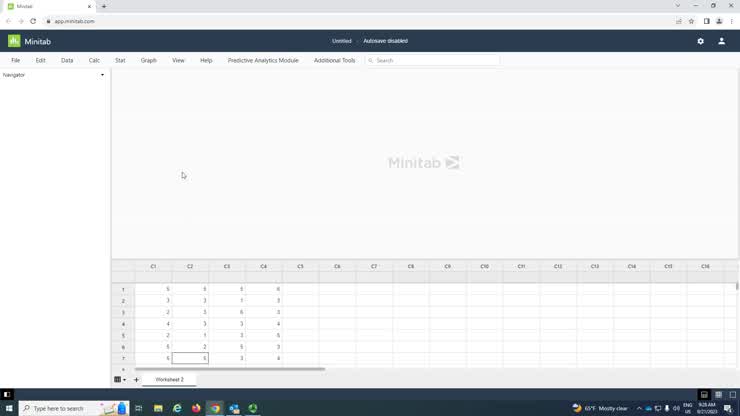This screenshot has width=740, height=416.
Task: Open Predictive Analytics Module
Action: [263, 60]
